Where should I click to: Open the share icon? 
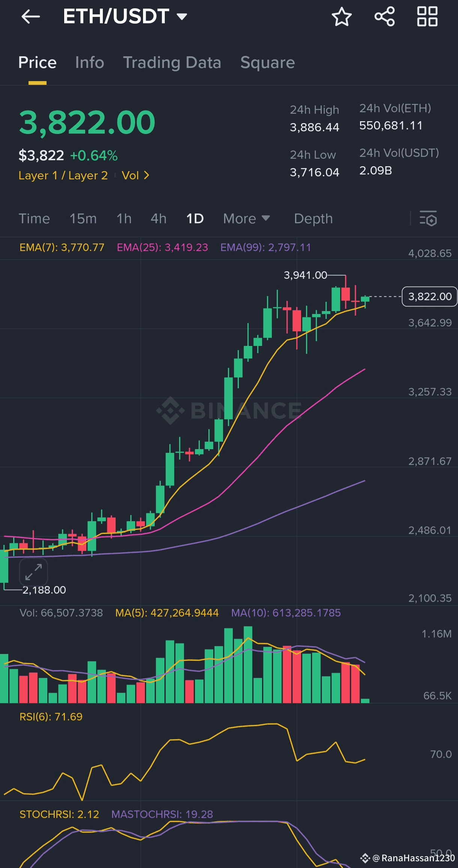[x=384, y=17]
